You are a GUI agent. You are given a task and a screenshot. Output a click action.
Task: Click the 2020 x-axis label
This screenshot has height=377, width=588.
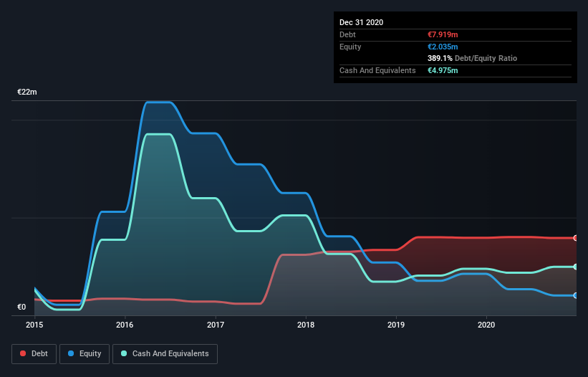[486, 325]
